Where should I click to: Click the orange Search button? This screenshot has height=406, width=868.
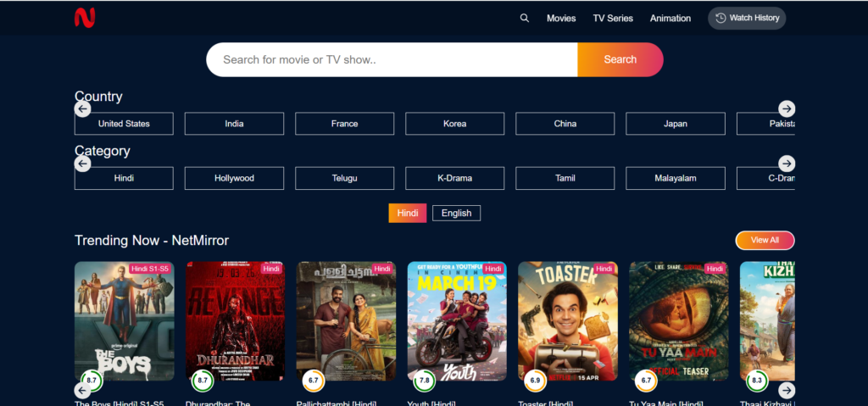620,60
